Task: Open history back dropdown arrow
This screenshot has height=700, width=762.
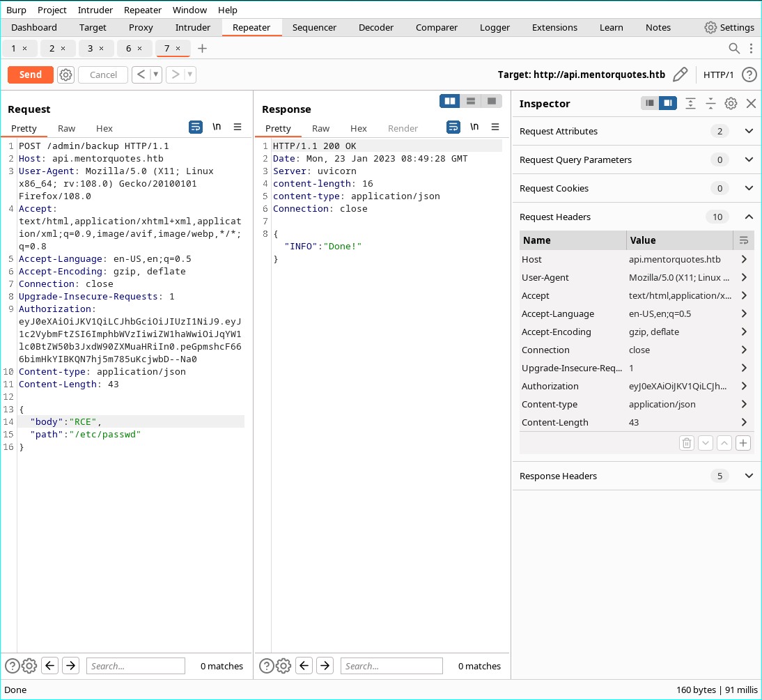Action: (155, 75)
